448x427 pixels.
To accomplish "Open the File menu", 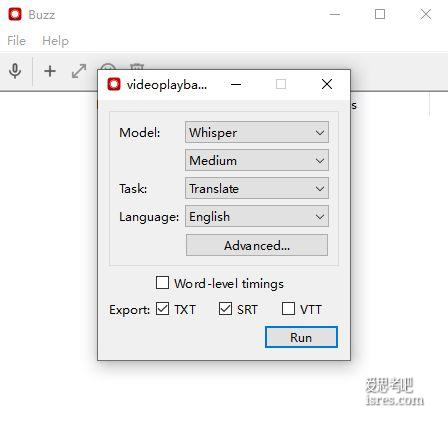I will [16, 41].
